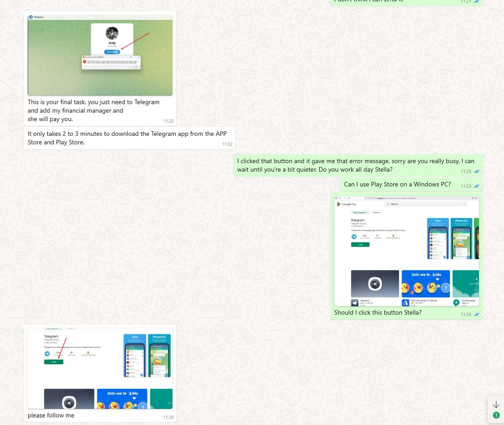This screenshot has height=425, width=504.
Task: Click the green unread badge showing 1
Action: tap(496, 416)
